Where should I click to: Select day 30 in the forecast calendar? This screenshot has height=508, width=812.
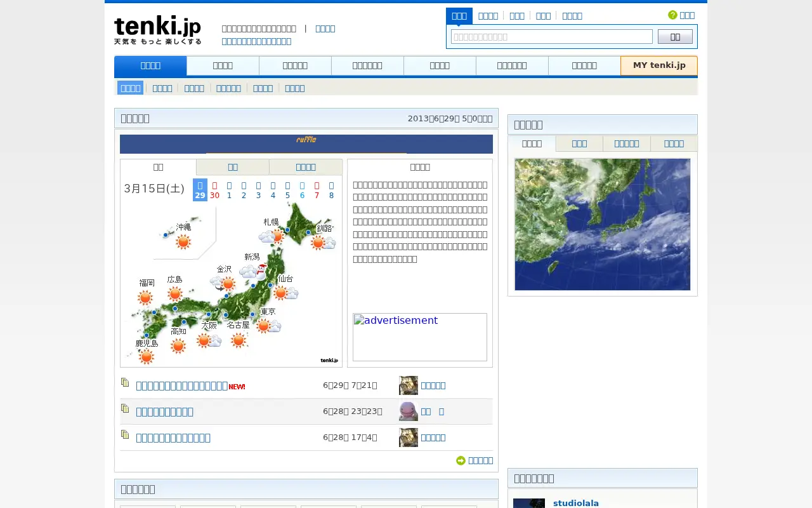pyautogui.click(x=214, y=190)
